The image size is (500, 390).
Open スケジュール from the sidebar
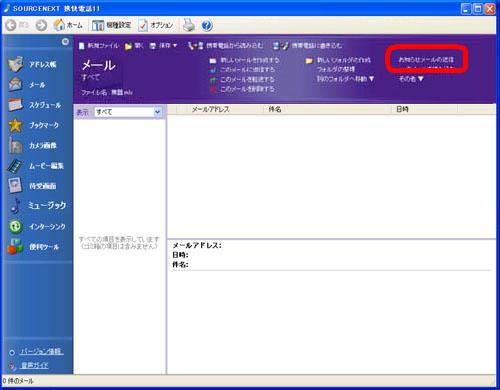click(x=35, y=105)
